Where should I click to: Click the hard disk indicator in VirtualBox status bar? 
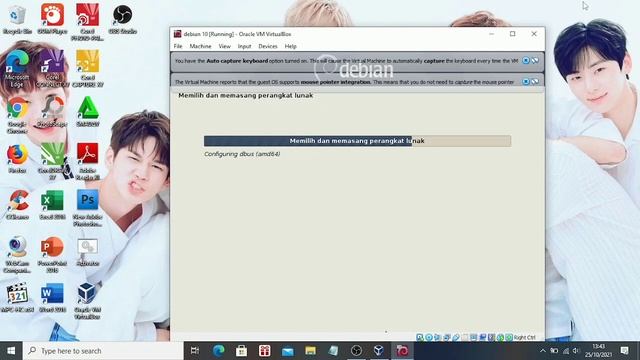click(420, 337)
